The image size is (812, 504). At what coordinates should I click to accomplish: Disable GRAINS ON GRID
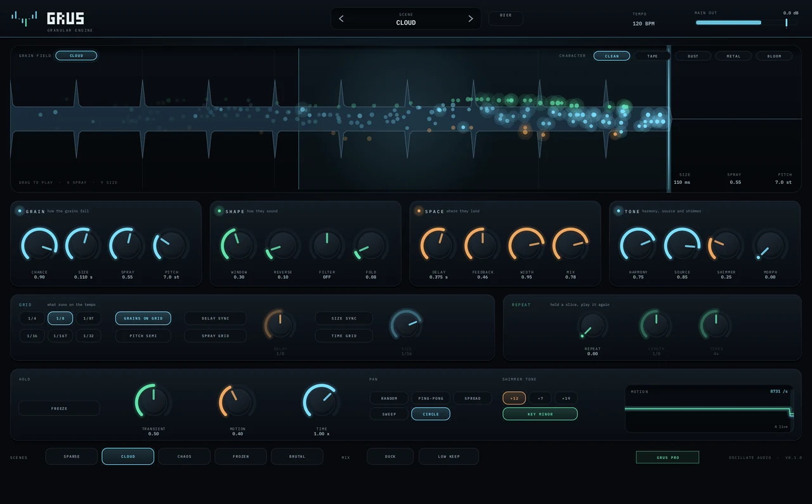click(x=143, y=318)
